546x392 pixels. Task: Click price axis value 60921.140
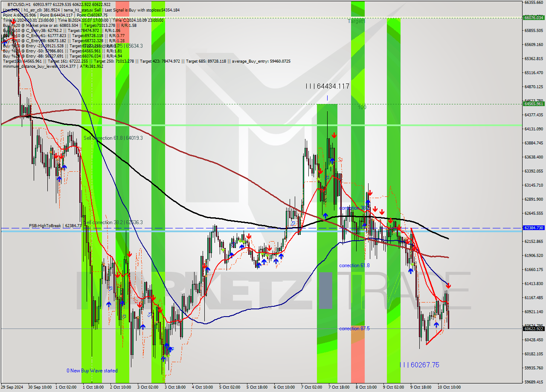(534, 312)
